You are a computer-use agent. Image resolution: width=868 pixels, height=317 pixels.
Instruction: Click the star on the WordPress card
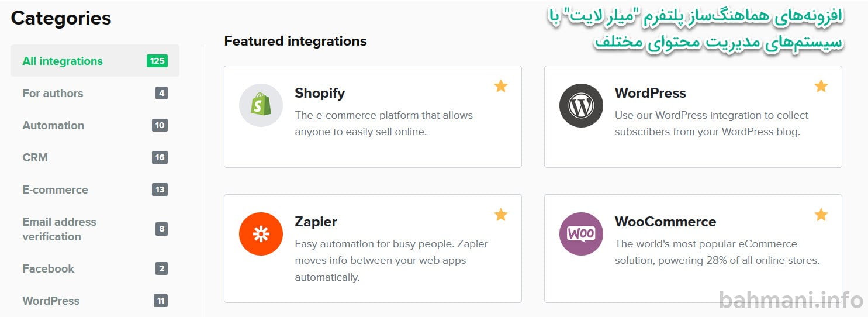(x=821, y=87)
